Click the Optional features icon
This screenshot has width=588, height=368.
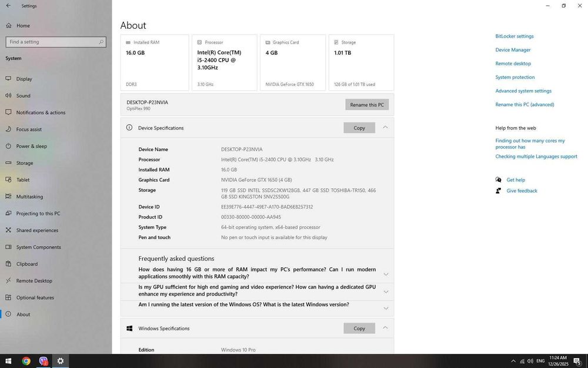(x=8, y=297)
